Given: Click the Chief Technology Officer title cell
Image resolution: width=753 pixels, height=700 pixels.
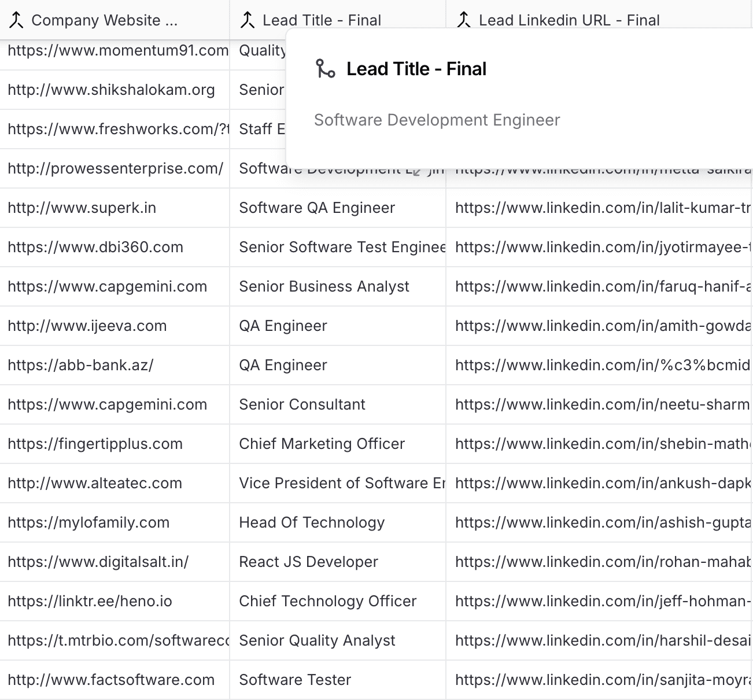Looking at the screenshot, I should tap(338, 601).
